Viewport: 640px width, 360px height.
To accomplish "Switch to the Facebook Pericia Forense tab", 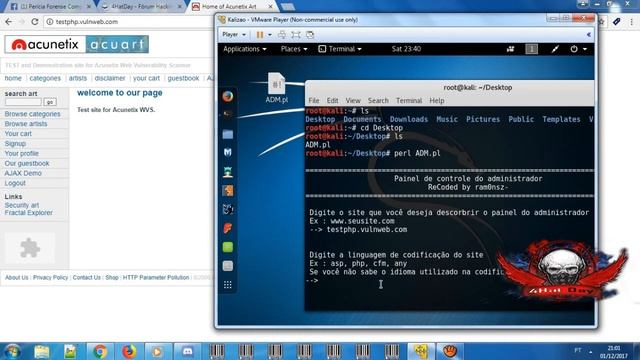I will [50, 7].
